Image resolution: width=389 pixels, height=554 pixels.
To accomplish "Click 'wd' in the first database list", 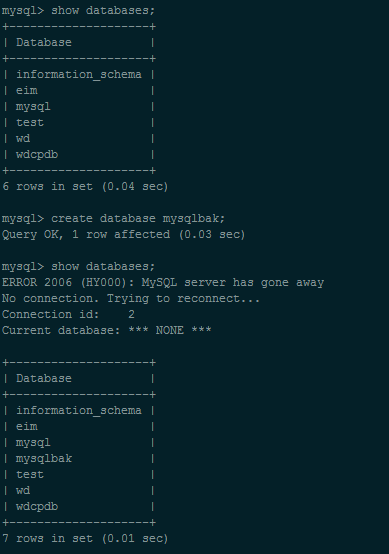I will (x=23, y=138).
